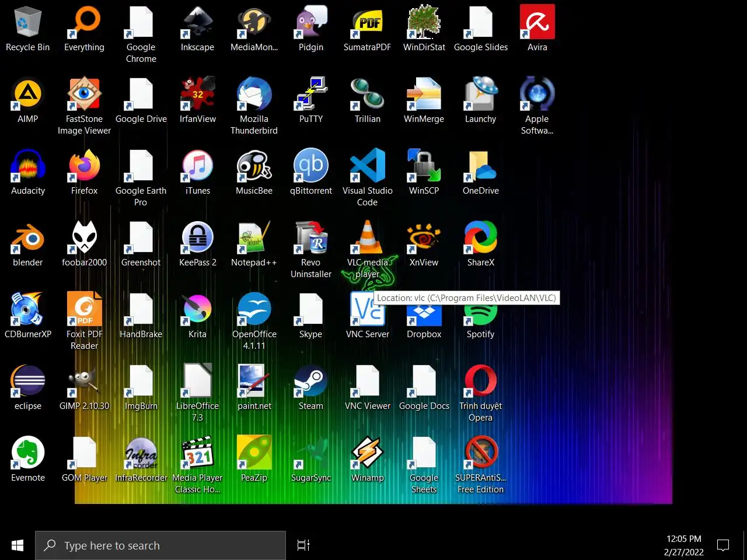Click the taskbar search box
747x560 pixels.
pyautogui.click(x=160, y=545)
